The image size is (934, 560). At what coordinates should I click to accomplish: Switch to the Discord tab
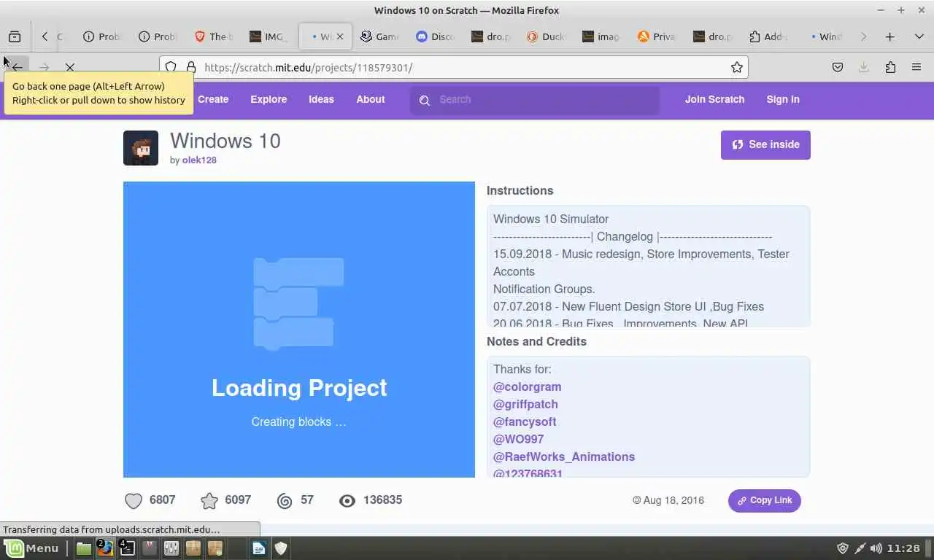[435, 36]
